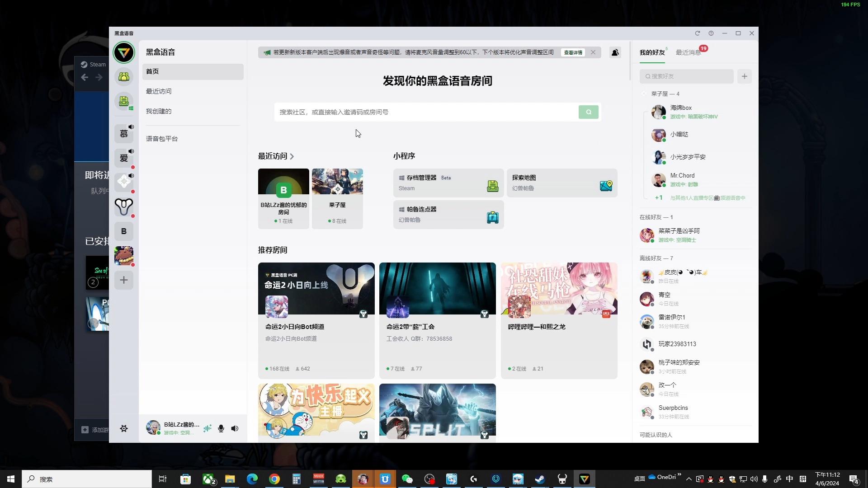Screen dimensions: 868x488
Task: Open WeChat from the taskbar
Action: (407, 479)
